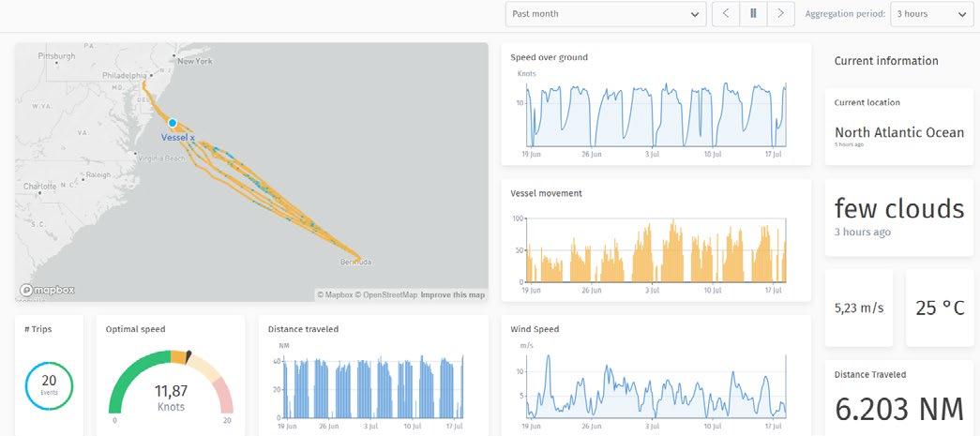
Task: Click the 20 Events trips circle
Action: [x=49, y=385]
